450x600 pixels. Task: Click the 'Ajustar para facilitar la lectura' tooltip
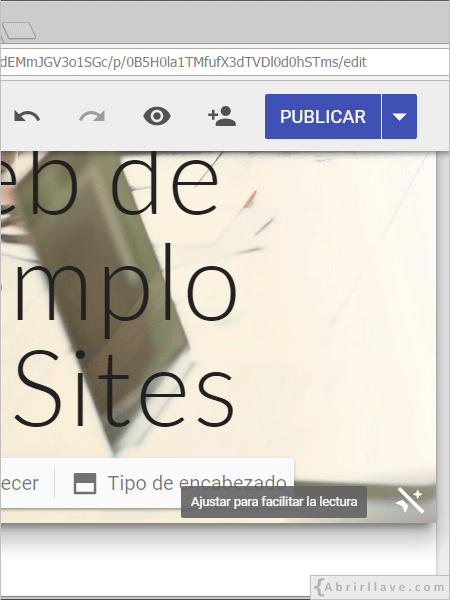click(274, 502)
